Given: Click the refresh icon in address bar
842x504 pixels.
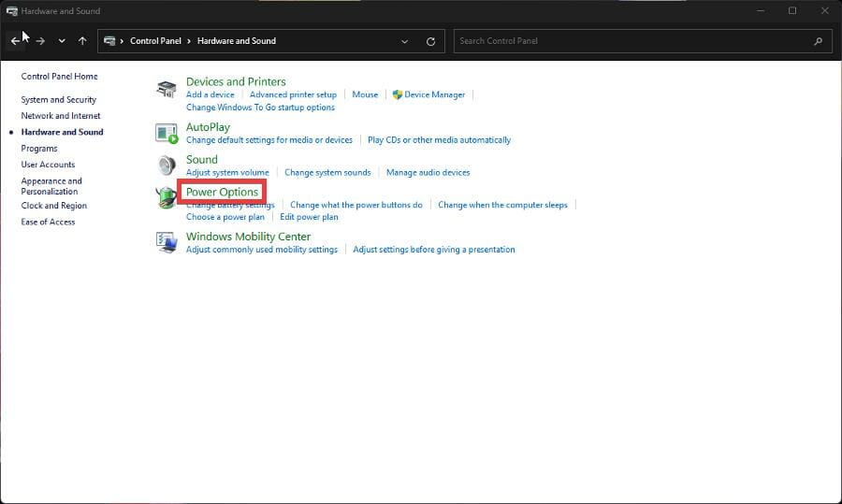Looking at the screenshot, I should 430,41.
